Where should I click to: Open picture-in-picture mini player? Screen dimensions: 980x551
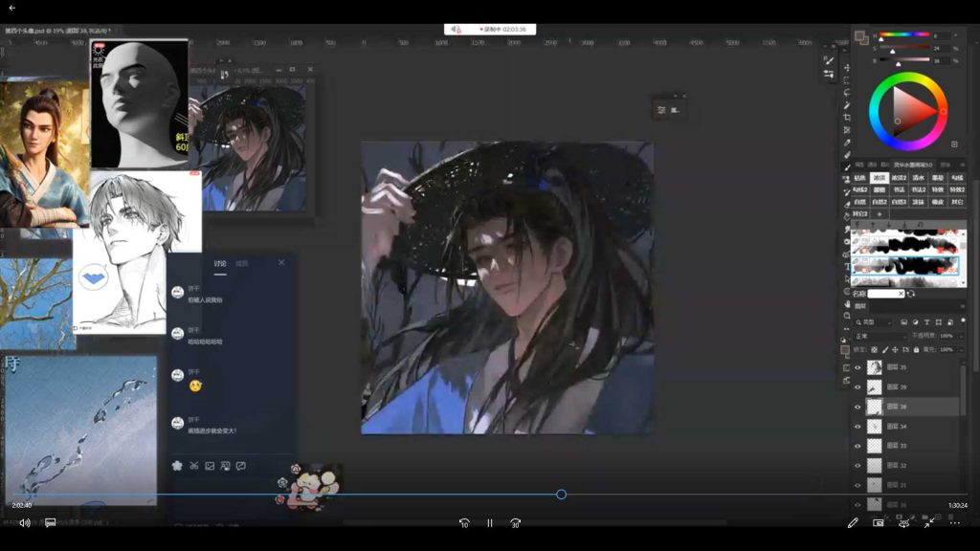pyautogui.click(x=879, y=523)
